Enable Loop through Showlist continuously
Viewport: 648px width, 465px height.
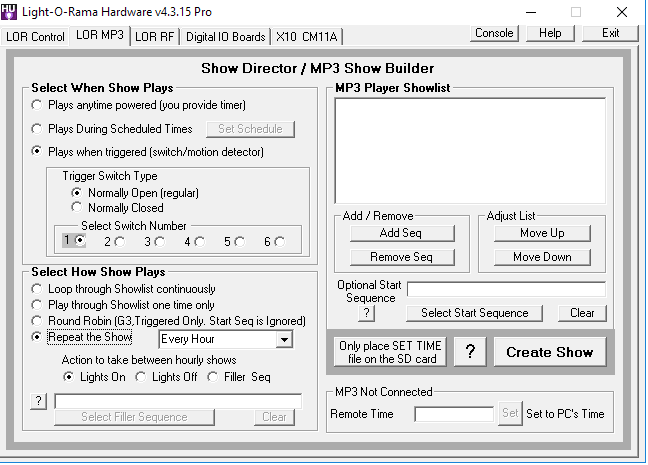pyautogui.click(x=38, y=289)
